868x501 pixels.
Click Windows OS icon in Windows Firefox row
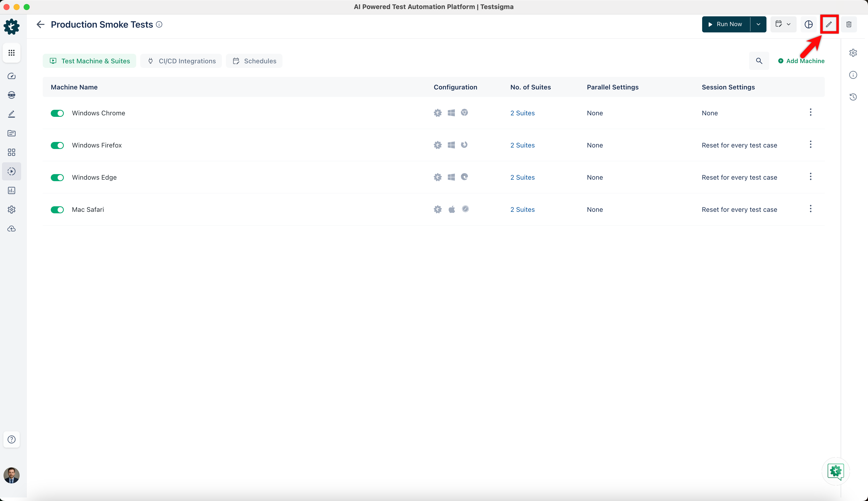451,145
